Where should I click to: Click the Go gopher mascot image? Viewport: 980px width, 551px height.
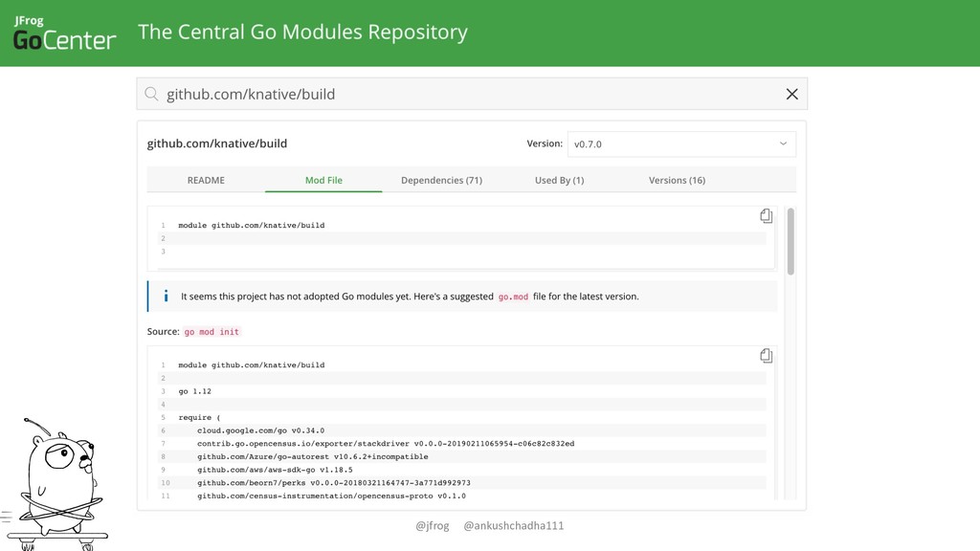coord(57,484)
